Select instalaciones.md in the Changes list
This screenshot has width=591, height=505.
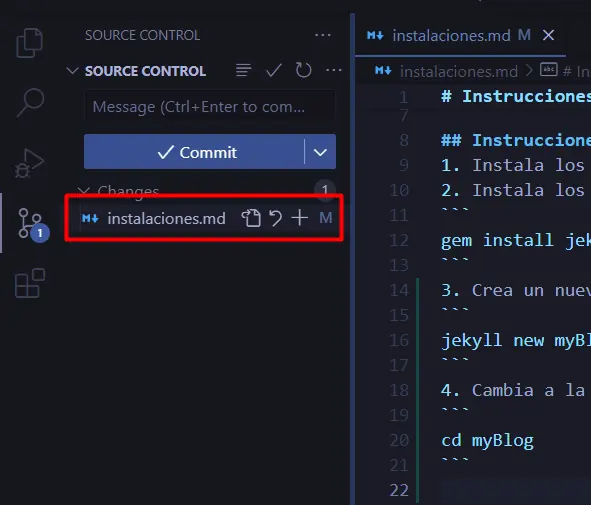pyautogui.click(x=167, y=219)
